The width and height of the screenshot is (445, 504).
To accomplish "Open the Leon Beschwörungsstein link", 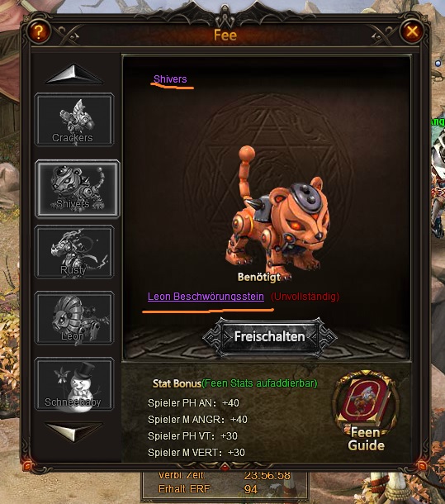I will click(206, 297).
